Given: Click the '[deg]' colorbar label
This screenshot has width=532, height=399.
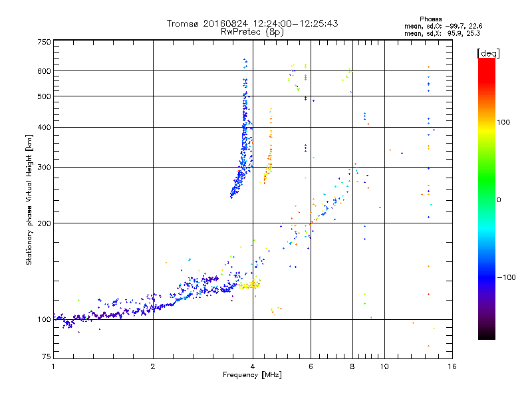Looking at the screenshot, I should click(488, 53).
